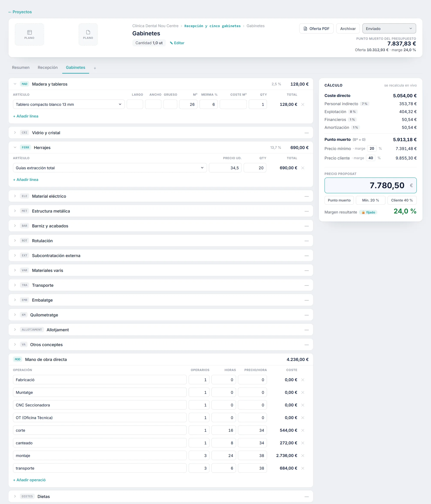Click the Precio proposat field 7.780,50

point(370,185)
